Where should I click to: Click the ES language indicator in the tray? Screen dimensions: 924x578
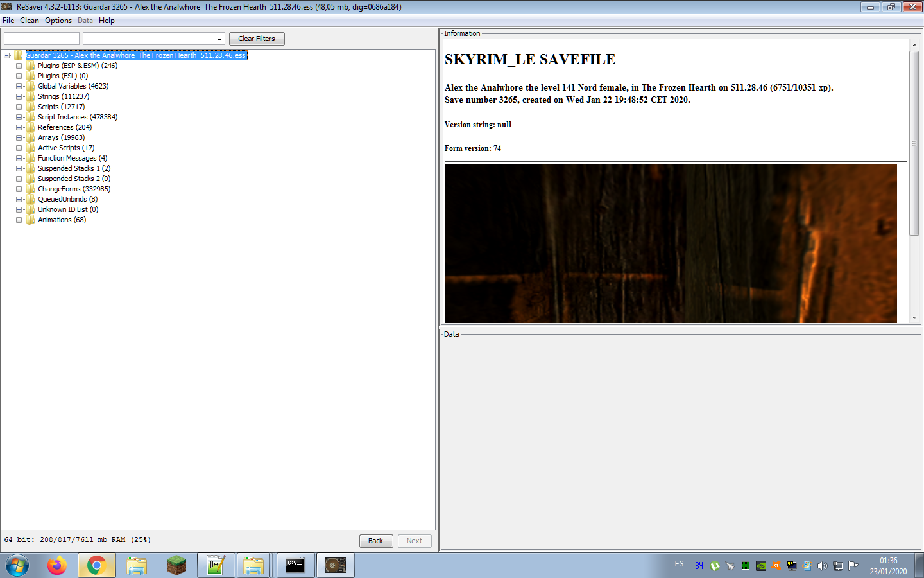(x=679, y=564)
